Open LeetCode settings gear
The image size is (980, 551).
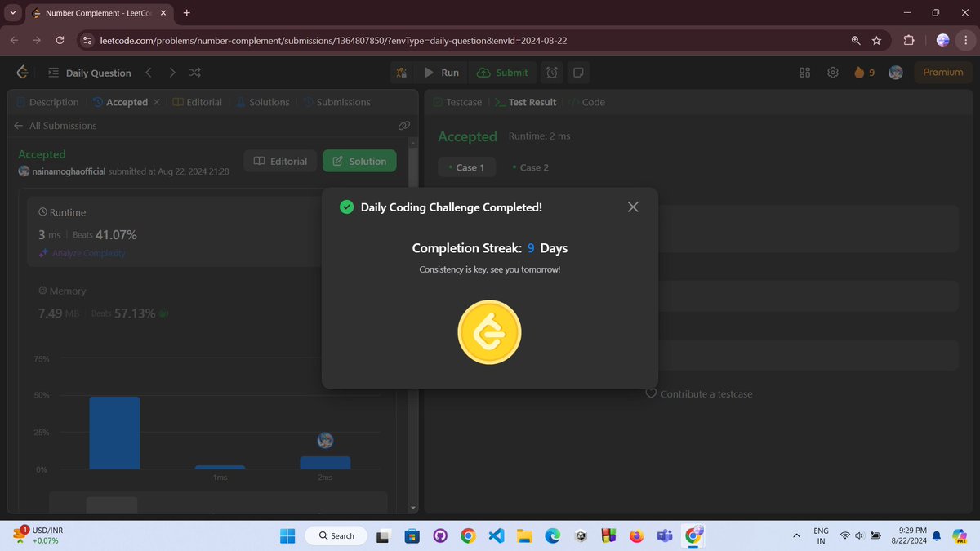click(833, 73)
